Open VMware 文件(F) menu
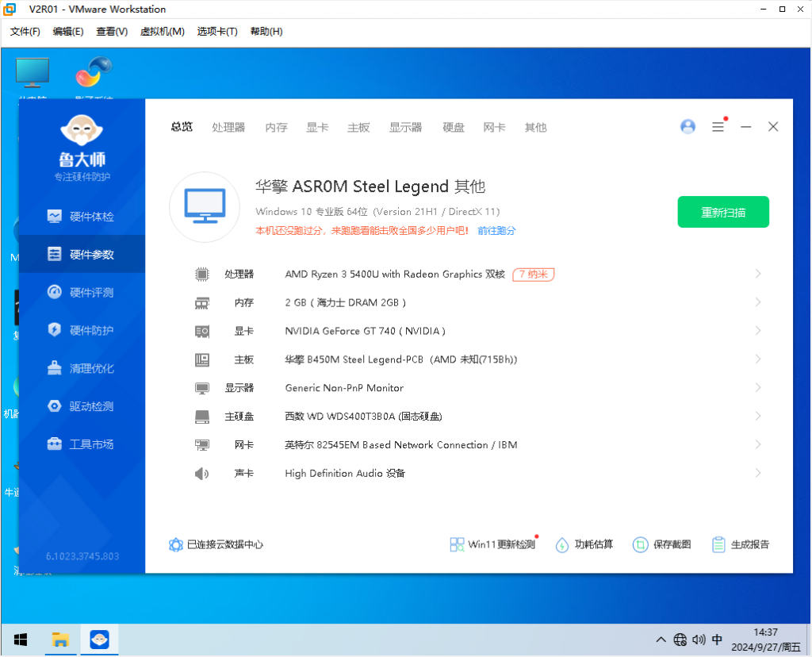Image resolution: width=812 pixels, height=657 pixels. 25,32
